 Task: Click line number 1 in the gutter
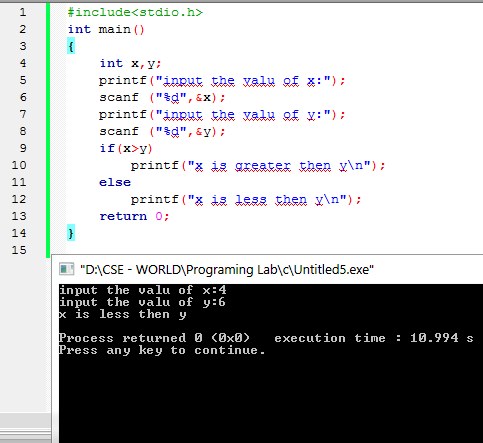(23, 12)
